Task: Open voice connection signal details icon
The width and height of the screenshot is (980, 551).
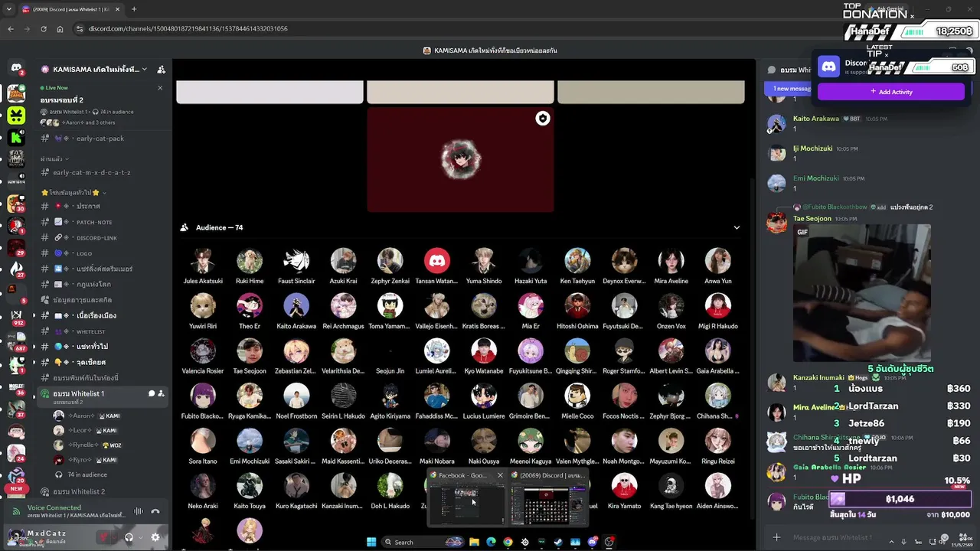Action: click(16, 511)
